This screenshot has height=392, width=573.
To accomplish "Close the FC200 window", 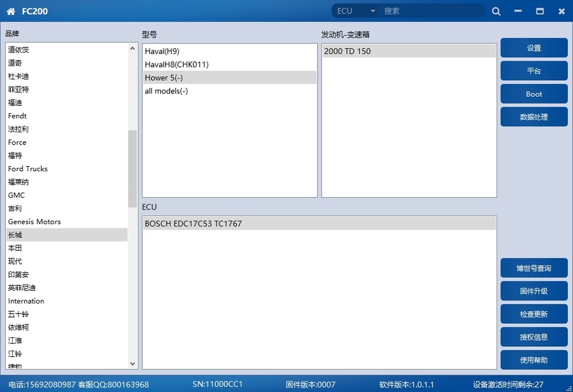I will 562,11.
